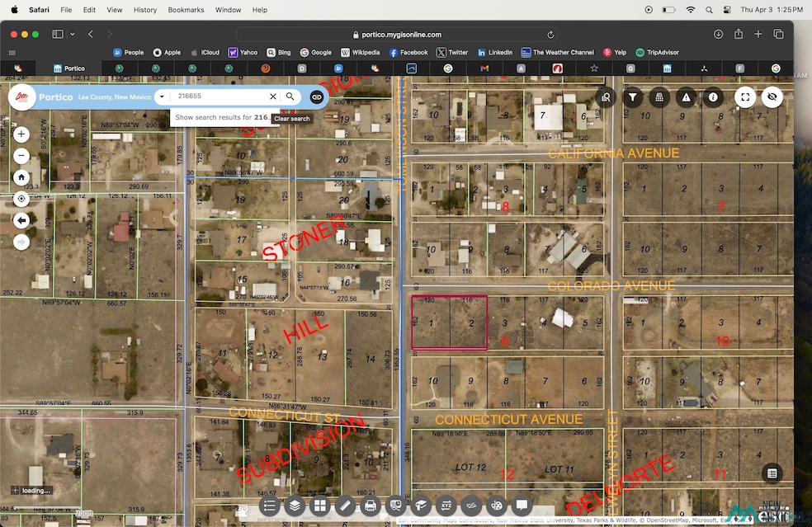
Task: Open Safari downloads
Action: coord(718,34)
